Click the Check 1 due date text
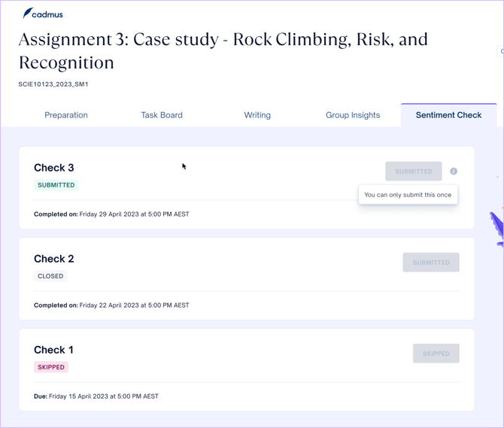 pos(96,396)
